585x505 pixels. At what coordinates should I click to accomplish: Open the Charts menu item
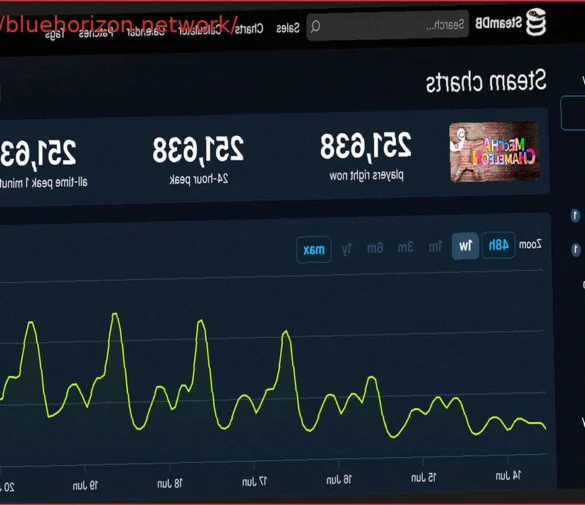click(x=249, y=29)
